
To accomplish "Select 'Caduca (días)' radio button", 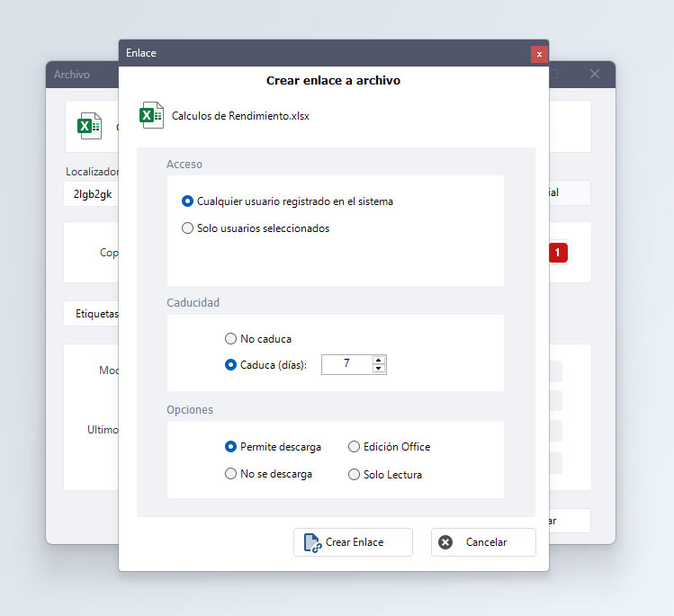I will (230, 365).
